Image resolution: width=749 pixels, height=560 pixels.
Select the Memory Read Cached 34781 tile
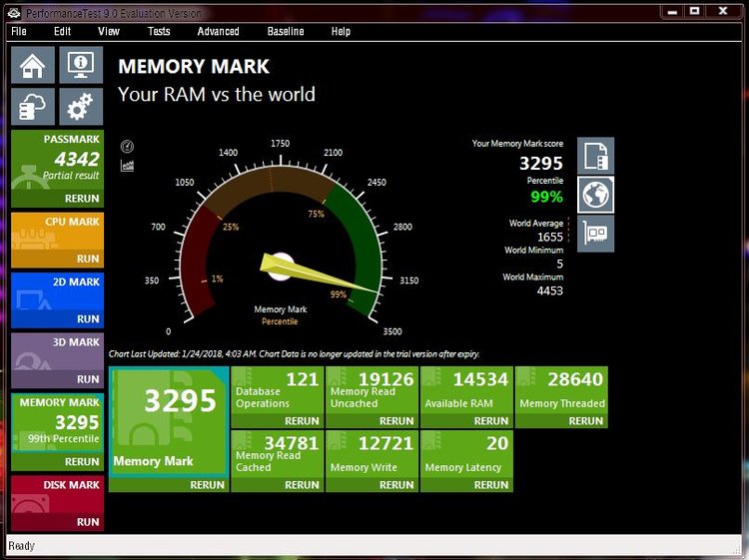(277, 454)
